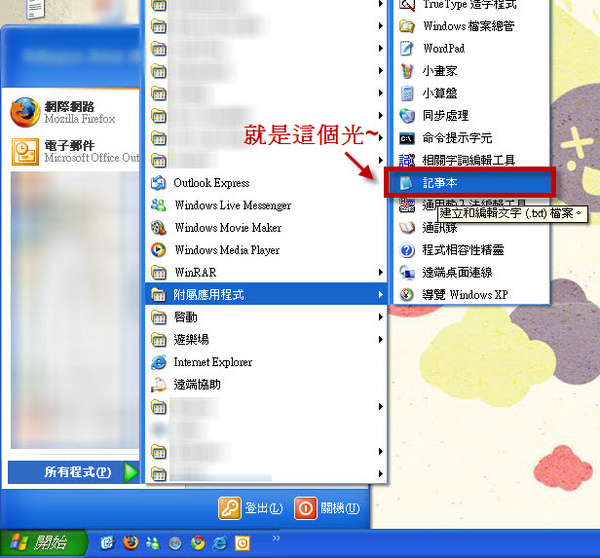600x558 pixels.
Task: Open 記事本 (Notepad) from accessories menu
Action: click(x=470, y=183)
